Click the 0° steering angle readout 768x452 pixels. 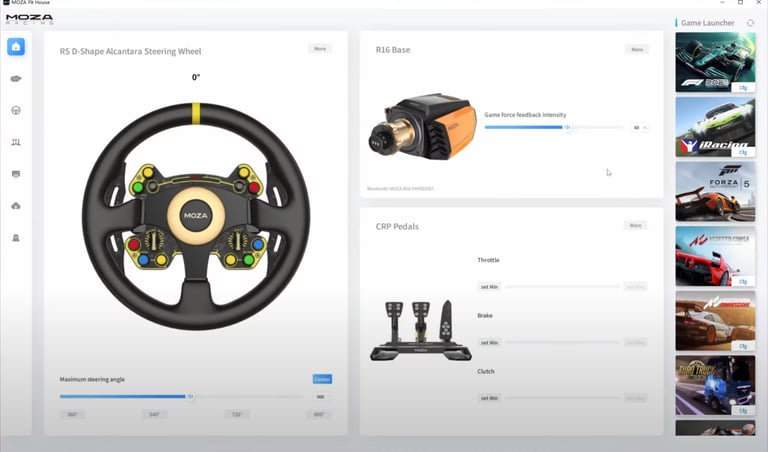click(x=196, y=77)
